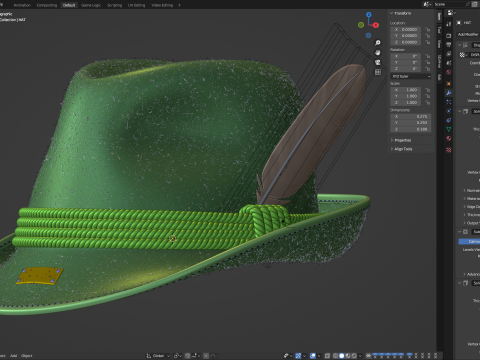Image resolution: width=480 pixels, height=360 pixels.
Task: Open the Physics properties tab icon
Action: [449, 111]
